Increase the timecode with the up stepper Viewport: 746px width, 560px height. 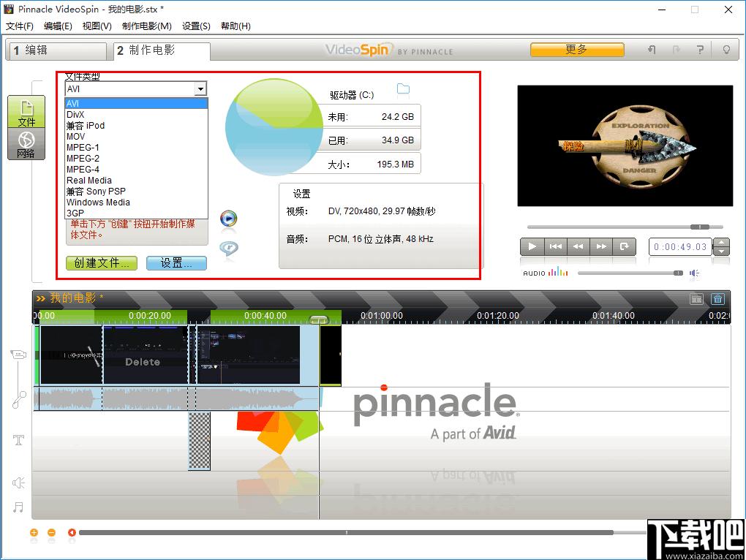(x=722, y=243)
